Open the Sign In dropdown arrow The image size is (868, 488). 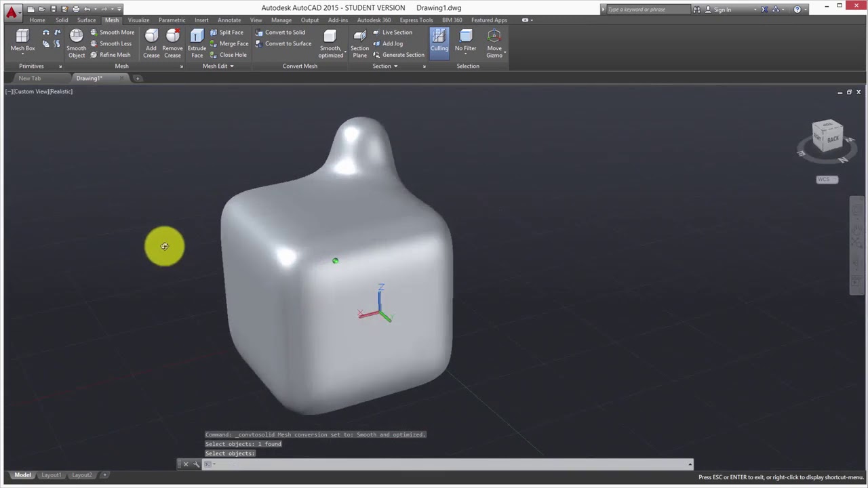click(x=755, y=9)
